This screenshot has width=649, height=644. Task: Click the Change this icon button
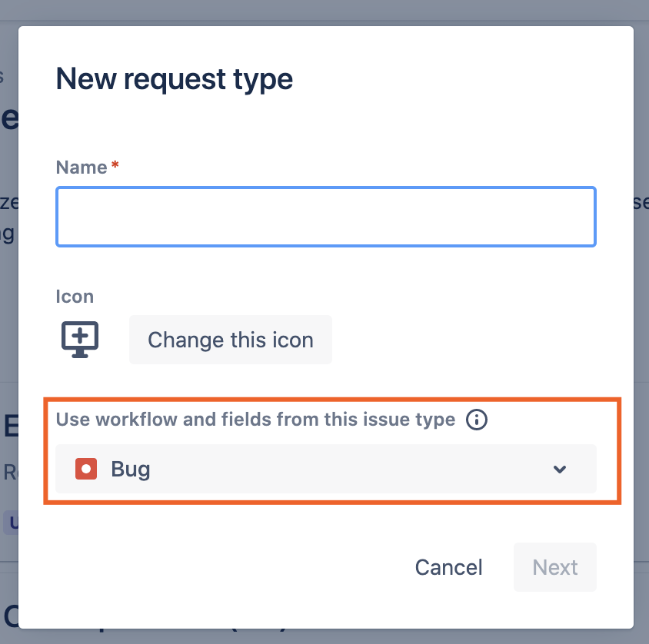click(x=231, y=340)
